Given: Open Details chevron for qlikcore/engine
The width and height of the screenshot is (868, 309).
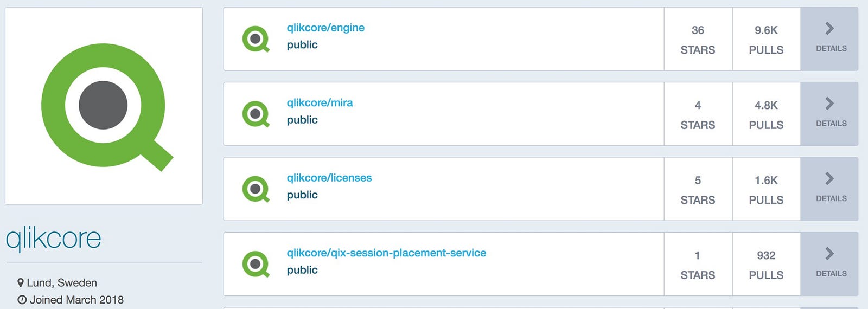Looking at the screenshot, I should (829, 29).
